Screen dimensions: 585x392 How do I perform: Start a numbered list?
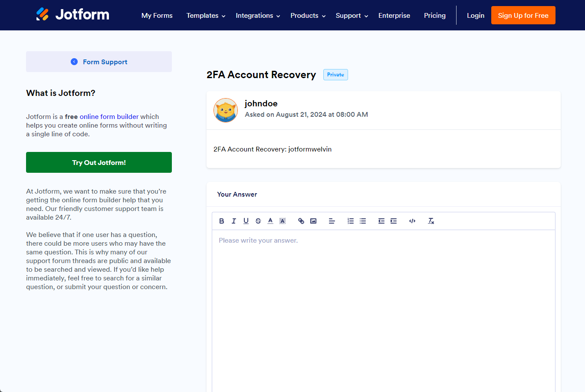point(351,221)
